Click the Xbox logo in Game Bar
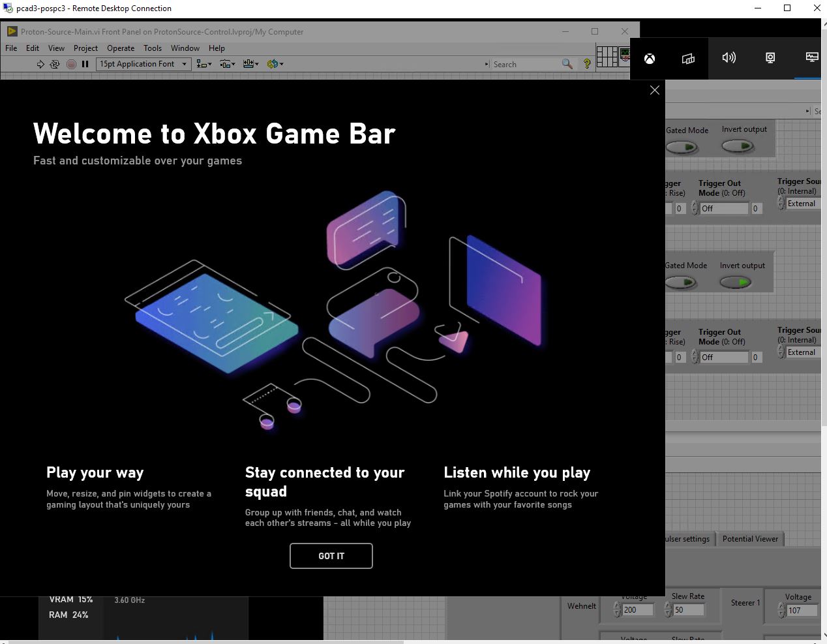Screen dimensions: 827x644 (x=650, y=59)
